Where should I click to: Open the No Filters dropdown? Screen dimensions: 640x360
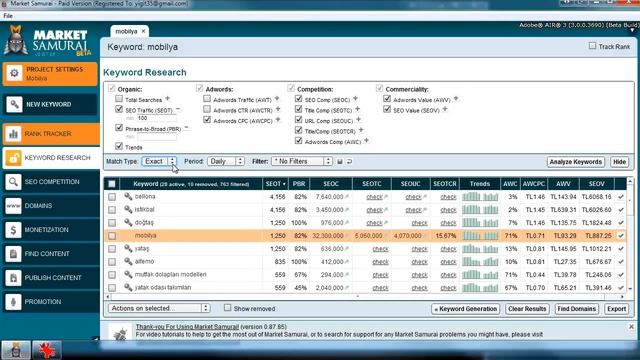tap(302, 162)
